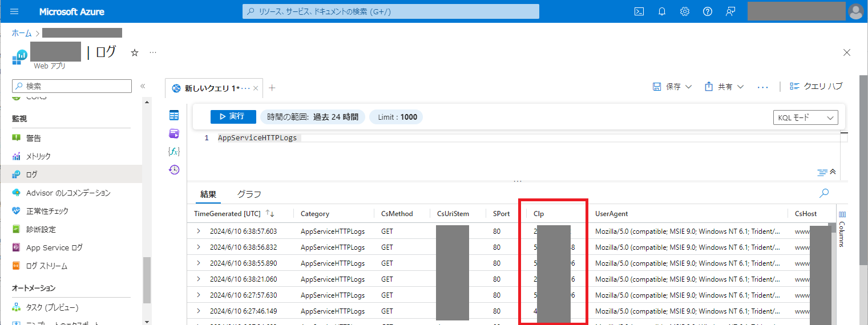Open Cloud Shell from the top bar
This screenshot has width=868, height=325.
tap(640, 11)
